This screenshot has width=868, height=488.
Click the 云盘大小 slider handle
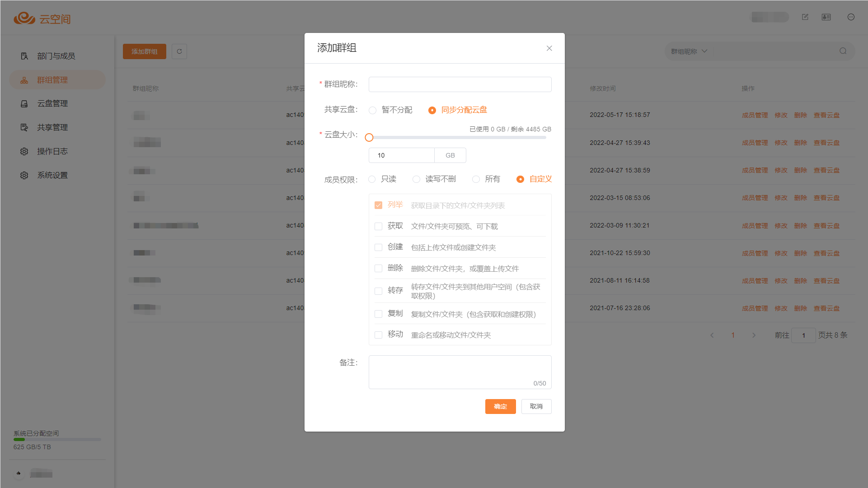click(x=369, y=138)
